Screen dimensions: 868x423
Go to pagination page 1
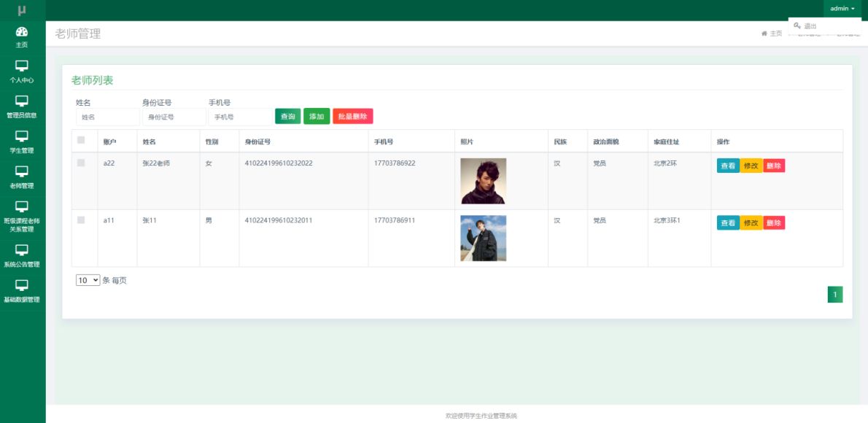[x=834, y=295]
